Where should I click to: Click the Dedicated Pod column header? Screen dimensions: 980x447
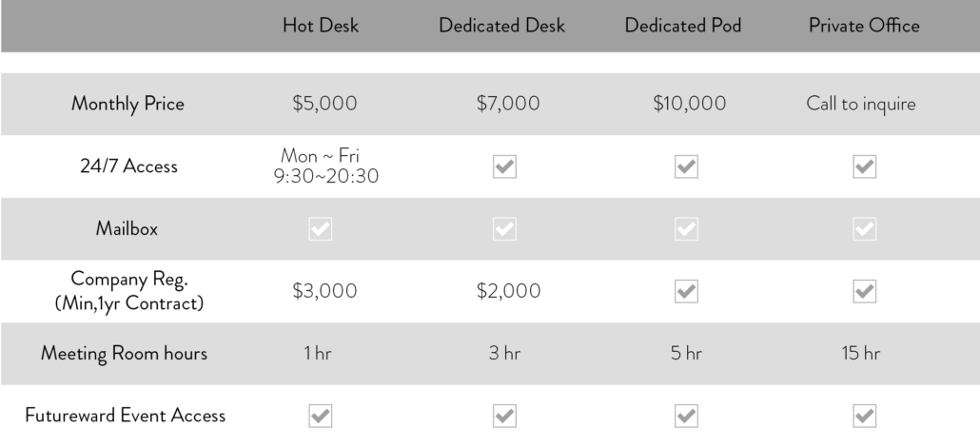point(683,26)
